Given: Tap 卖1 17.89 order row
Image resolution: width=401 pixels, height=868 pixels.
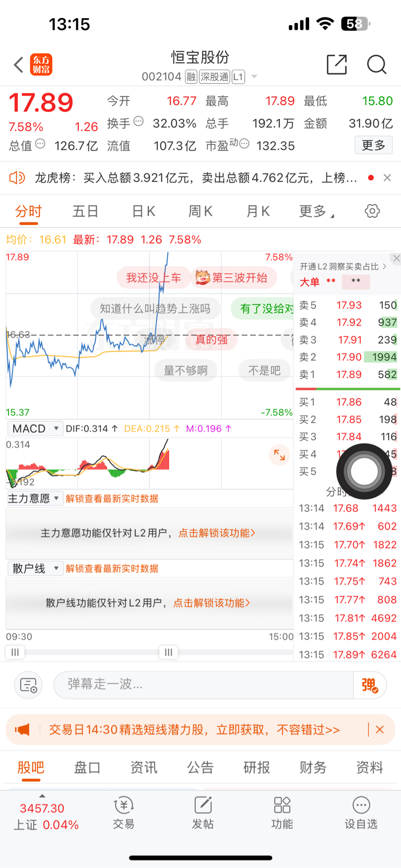Looking at the screenshot, I should tap(348, 374).
